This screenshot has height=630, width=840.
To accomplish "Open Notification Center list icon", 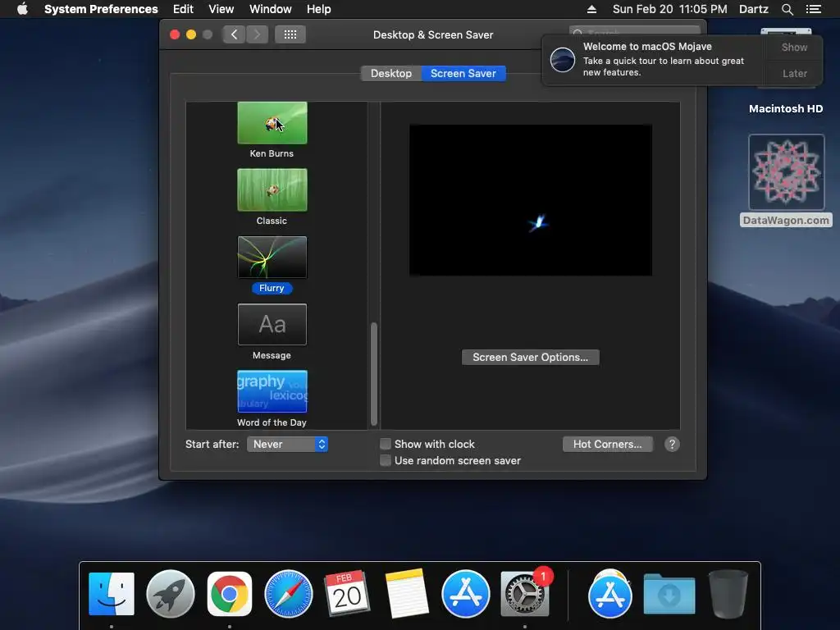I will point(814,9).
